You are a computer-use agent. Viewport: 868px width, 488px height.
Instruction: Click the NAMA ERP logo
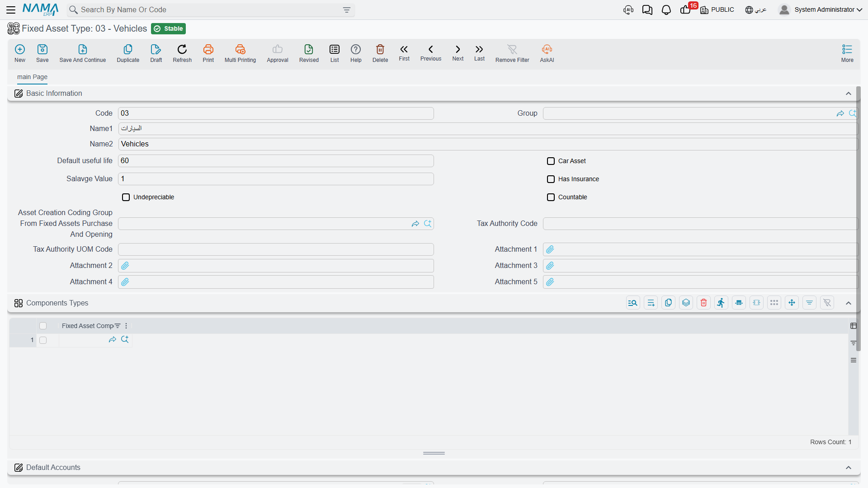pos(40,9)
